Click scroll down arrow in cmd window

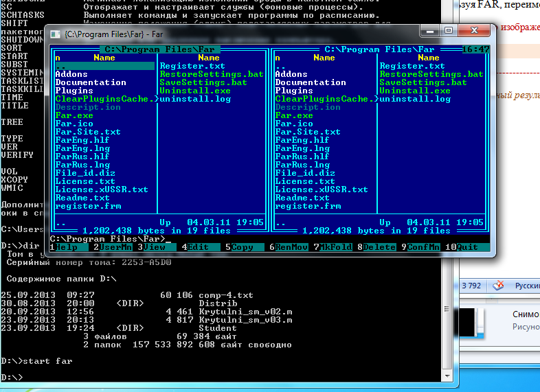pyautogui.click(x=447, y=376)
